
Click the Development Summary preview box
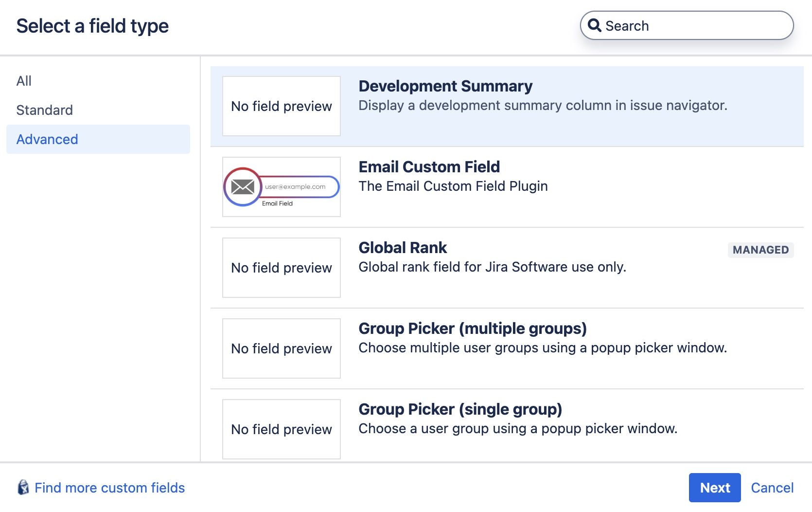tap(282, 106)
